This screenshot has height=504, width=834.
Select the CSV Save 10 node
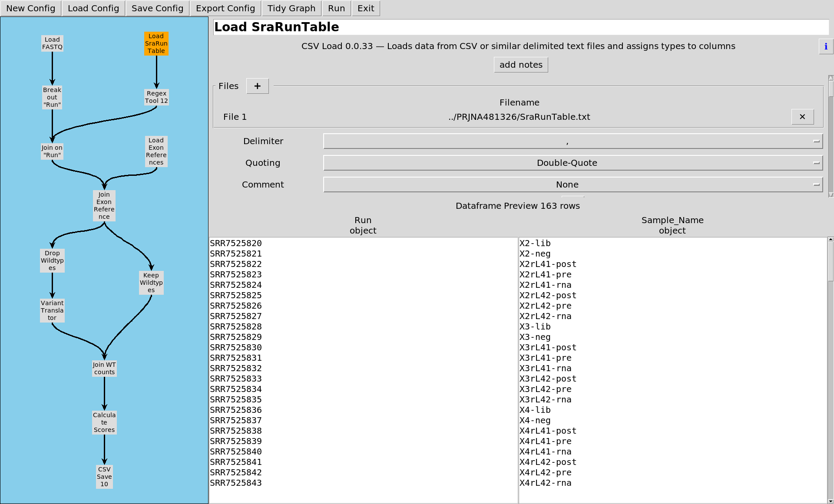pos(104,477)
